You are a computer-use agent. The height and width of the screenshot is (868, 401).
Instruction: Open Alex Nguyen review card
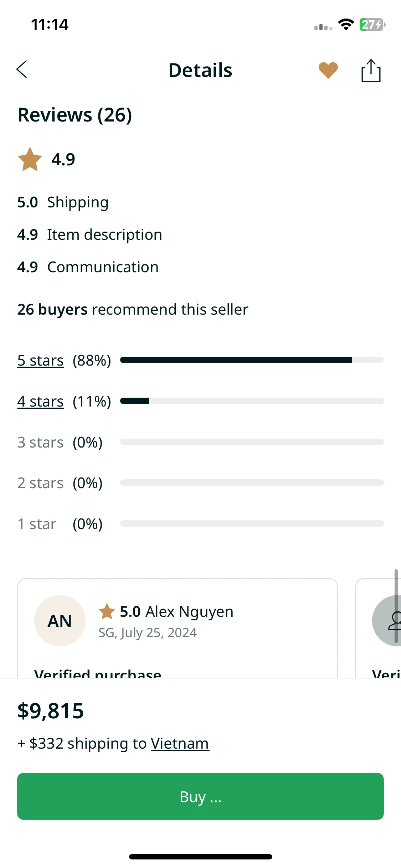(x=178, y=628)
